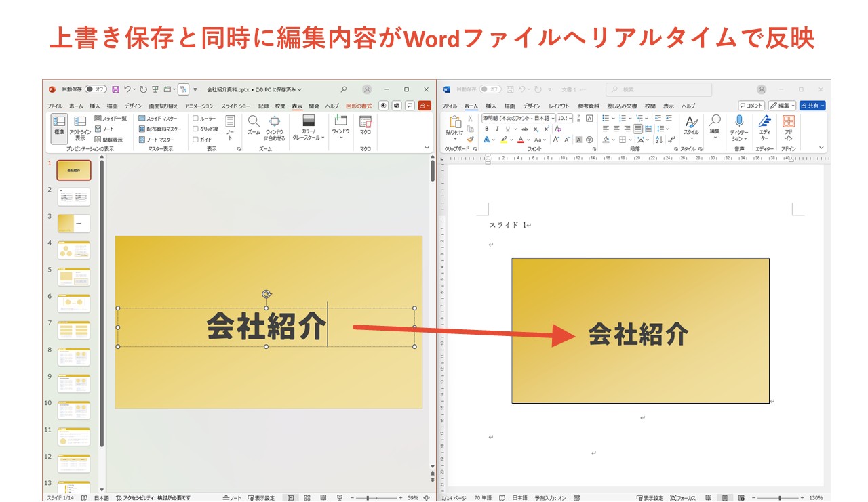Viewport: 868px width, 502px height.
Task: Open the 図形の書式 tab
Action: [x=359, y=106]
